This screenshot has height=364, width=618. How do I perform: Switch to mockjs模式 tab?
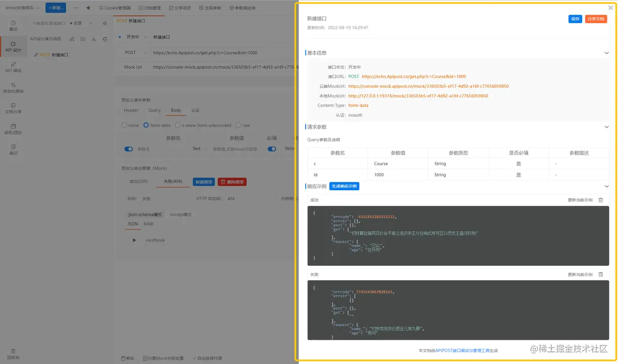click(181, 214)
